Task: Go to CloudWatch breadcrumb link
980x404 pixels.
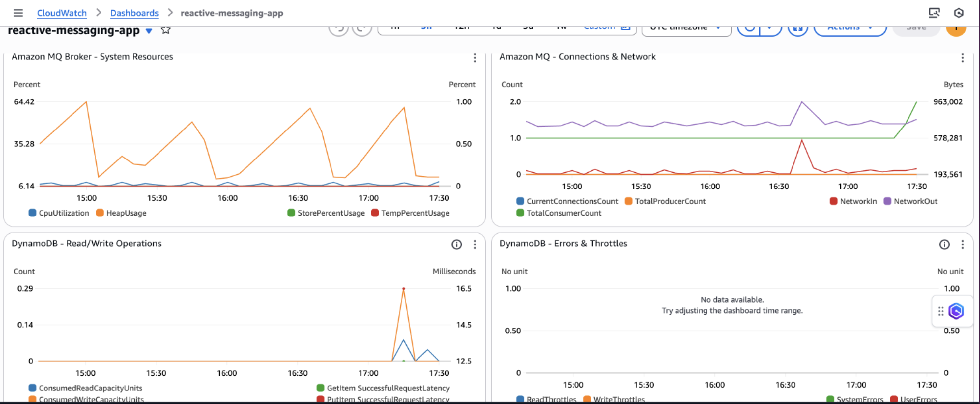Action: pyautogui.click(x=62, y=13)
